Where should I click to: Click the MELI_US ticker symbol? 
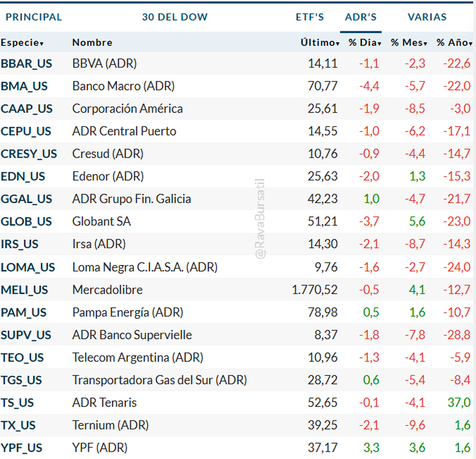tap(24, 290)
